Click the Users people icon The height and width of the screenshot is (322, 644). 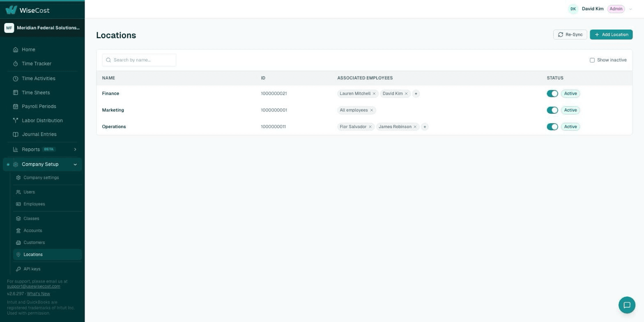point(18,192)
